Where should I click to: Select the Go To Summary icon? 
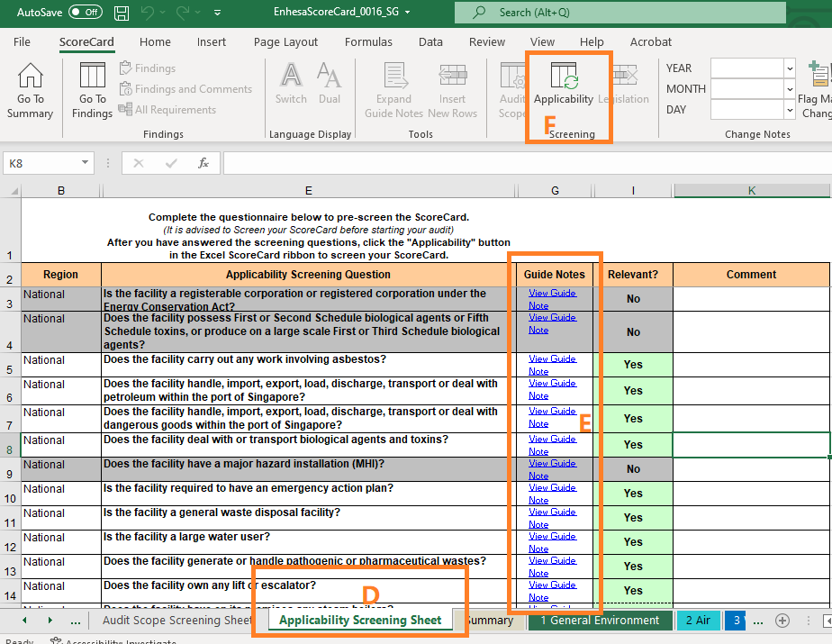pyautogui.click(x=30, y=87)
